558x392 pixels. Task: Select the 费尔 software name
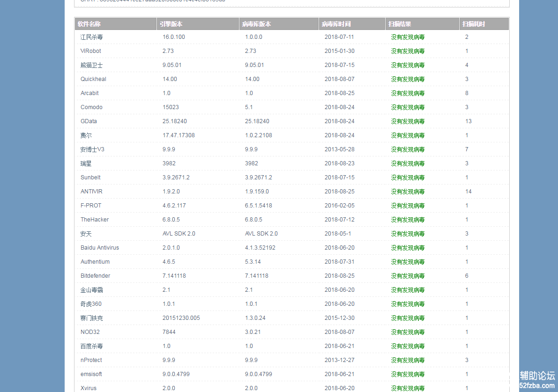86,135
